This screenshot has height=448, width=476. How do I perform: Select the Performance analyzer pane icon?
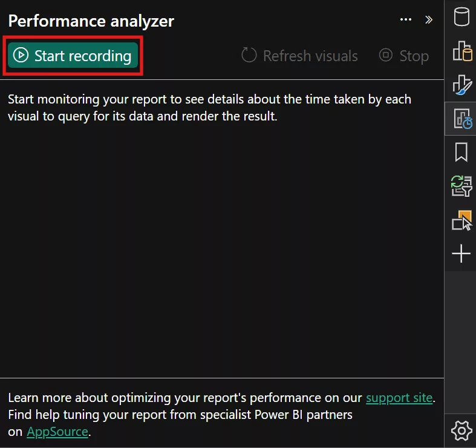[462, 119]
